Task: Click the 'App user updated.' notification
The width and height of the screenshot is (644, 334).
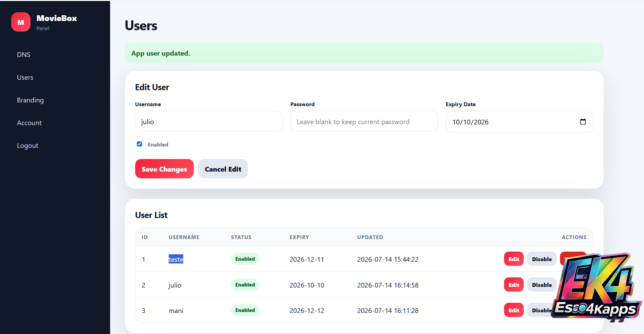Action: 364,53
